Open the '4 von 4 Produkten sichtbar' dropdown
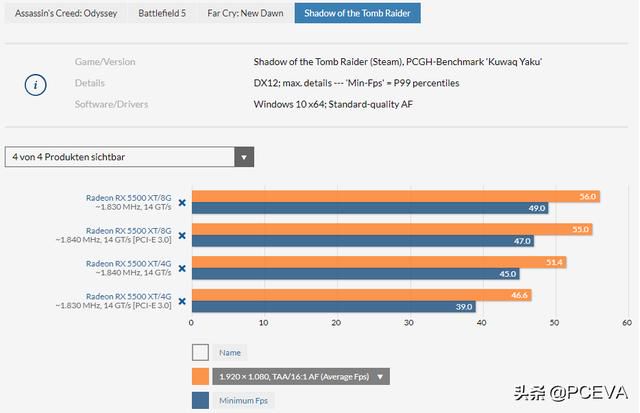The height and width of the screenshot is (413, 640). 129,157
